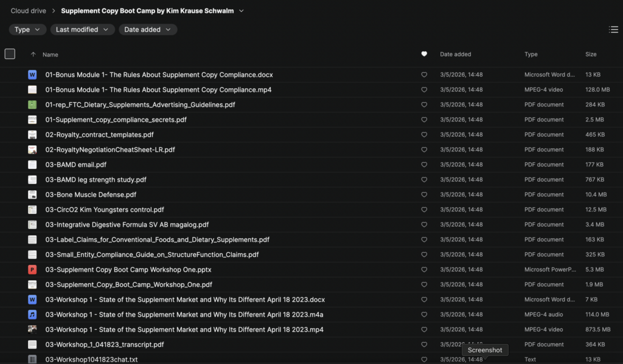Tick the select-all checkbox in header
Screen dimensions: 623x364
point(10,53)
